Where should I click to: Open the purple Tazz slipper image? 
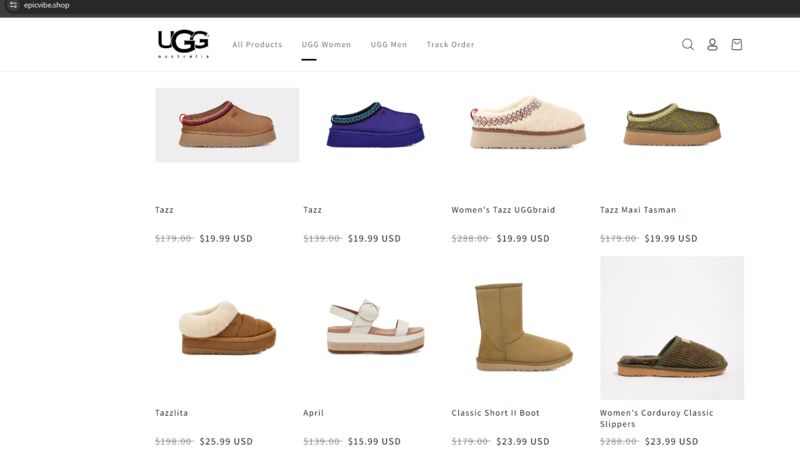click(376, 125)
